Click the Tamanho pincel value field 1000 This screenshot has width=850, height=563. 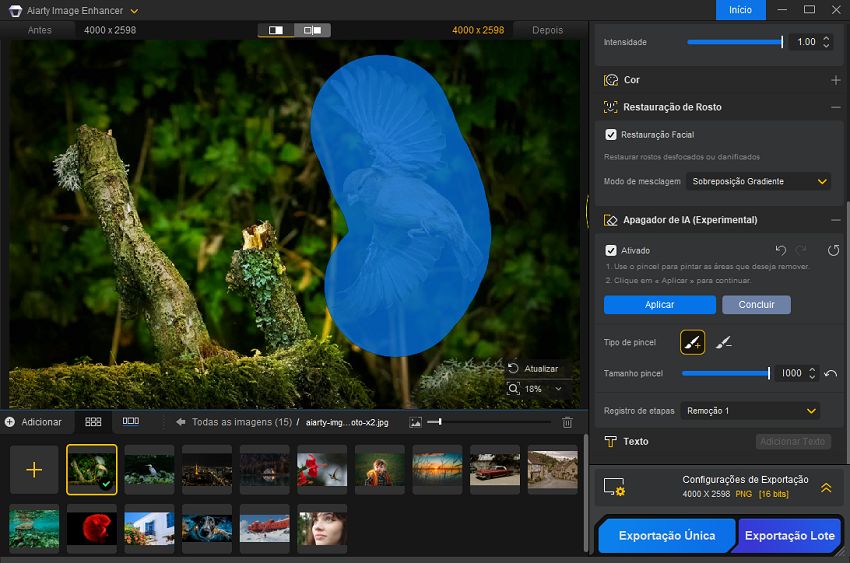791,373
